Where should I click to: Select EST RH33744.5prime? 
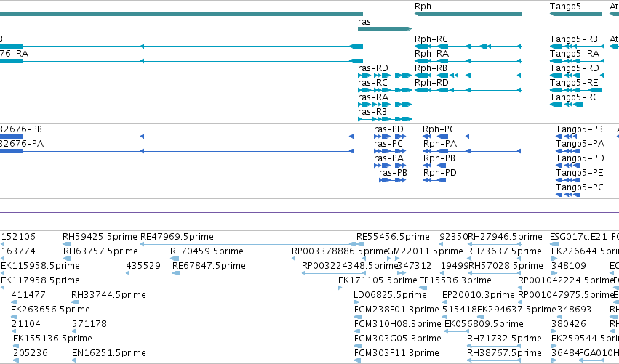coord(108,295)
